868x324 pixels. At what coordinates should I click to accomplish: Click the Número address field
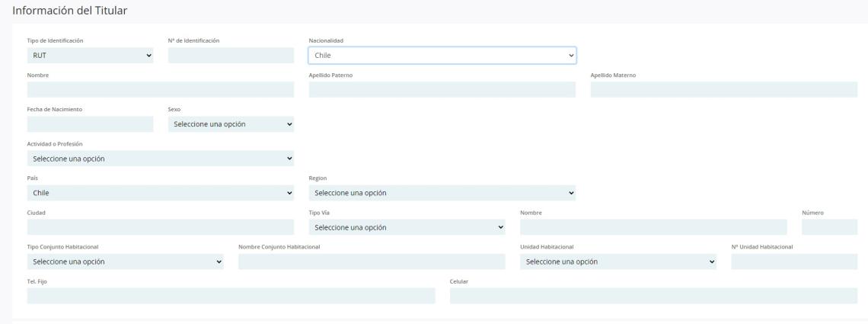pyautogui.click(x=829, y=227)
